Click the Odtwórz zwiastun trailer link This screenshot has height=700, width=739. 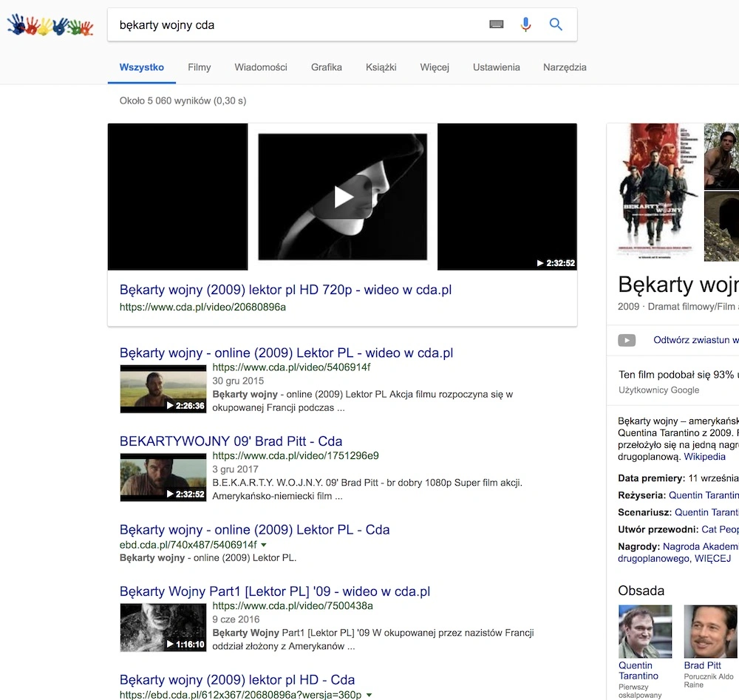coord(695,340)
